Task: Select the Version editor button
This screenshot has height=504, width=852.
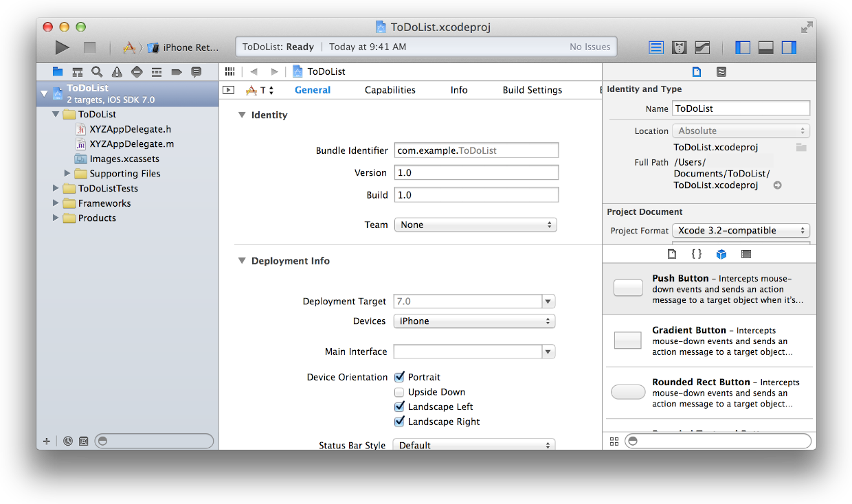Action: (702, 47)
